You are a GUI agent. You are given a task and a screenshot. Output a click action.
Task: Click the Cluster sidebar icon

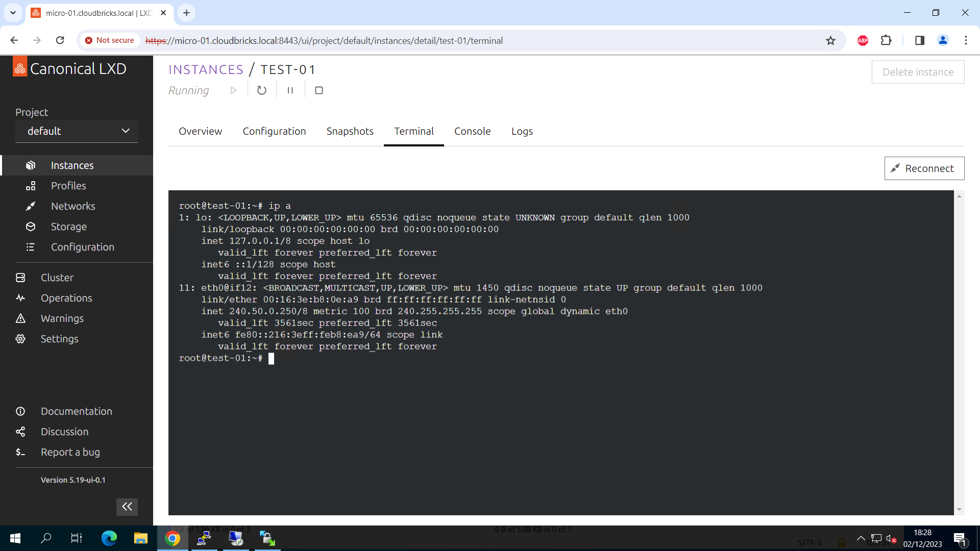click(x=20, y=277)
